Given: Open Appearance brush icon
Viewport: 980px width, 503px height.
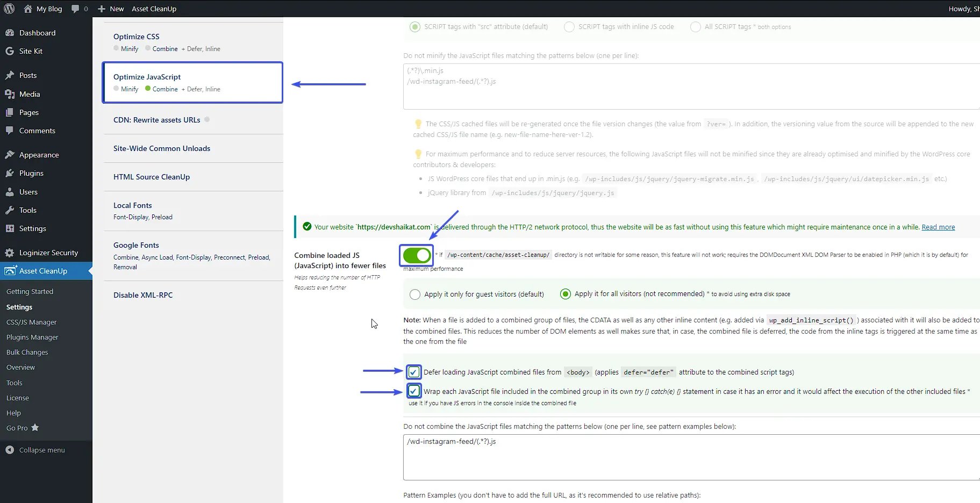Looking at the screenshot, I should tap(10, 155).
